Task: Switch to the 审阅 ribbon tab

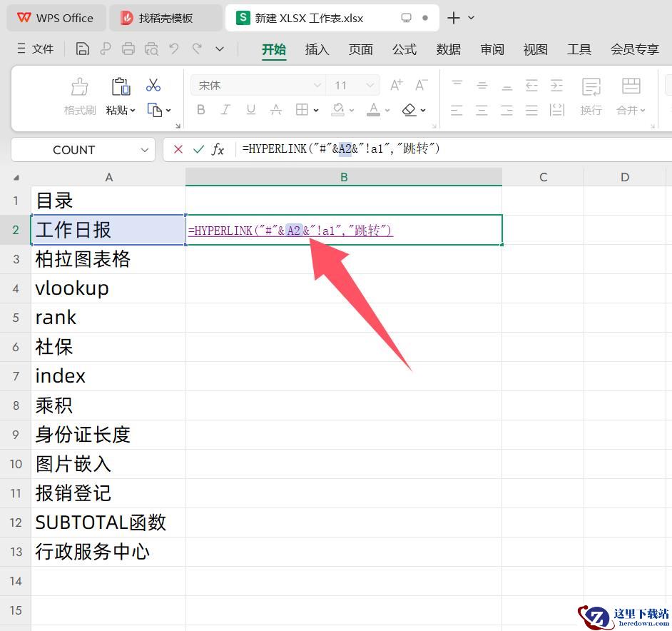Action: [492, 49]
